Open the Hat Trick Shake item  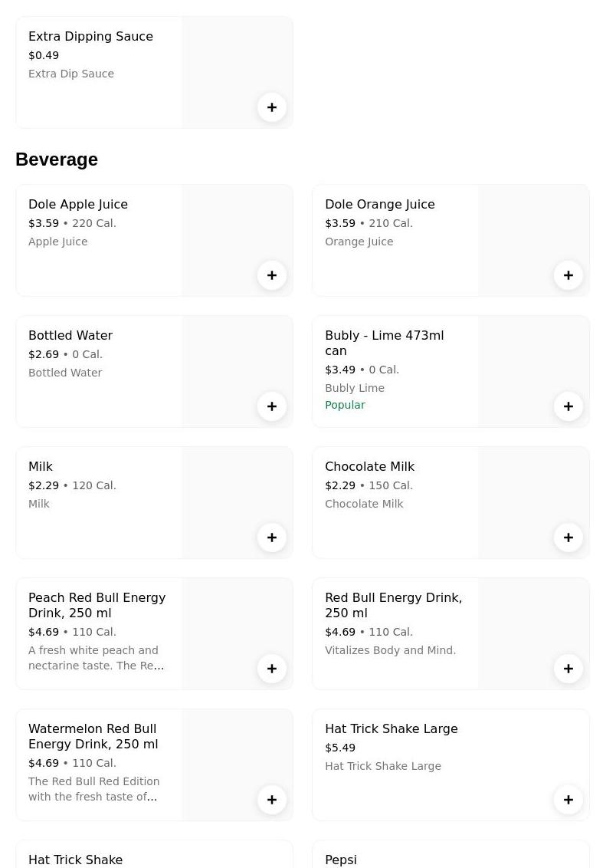(75, 860)
